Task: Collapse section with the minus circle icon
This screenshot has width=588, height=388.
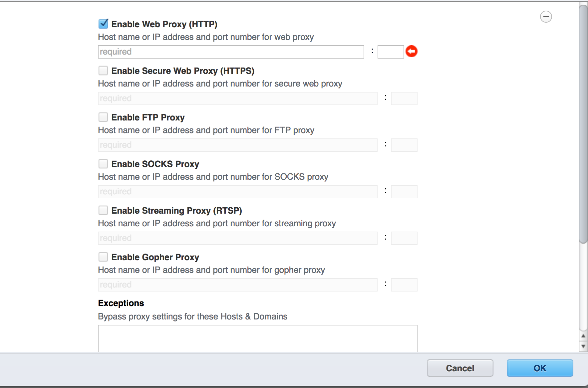Action: pos(546,17)
